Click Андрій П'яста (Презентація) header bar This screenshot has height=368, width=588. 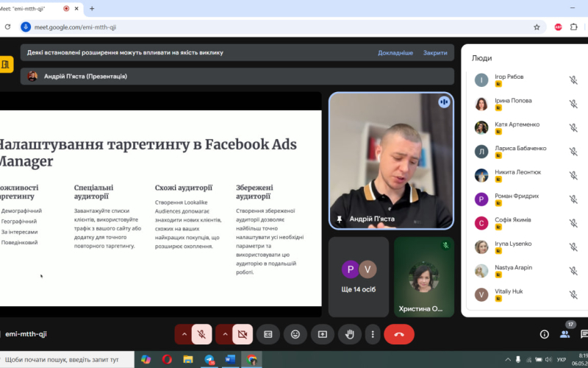click(237, 77)
